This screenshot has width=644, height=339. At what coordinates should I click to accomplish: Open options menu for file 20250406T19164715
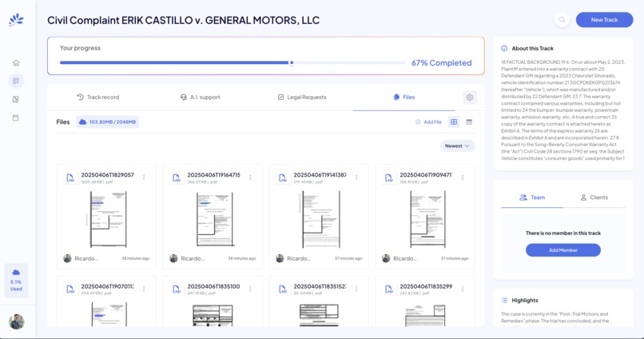[x=250, y=177]
